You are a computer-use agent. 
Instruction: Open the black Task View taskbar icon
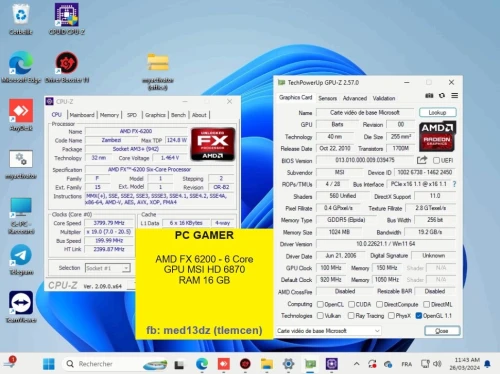coord(179,365)
